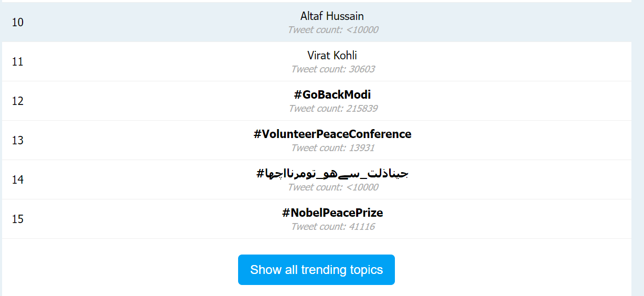Open the #NobelPeacePrize hashtag
This screenshot has width=644, height=296.
[332, 213]
